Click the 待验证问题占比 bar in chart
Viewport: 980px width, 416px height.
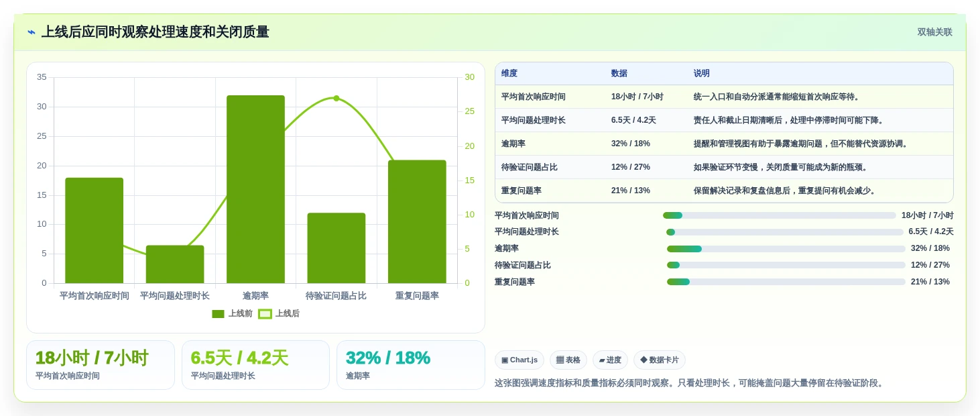coord(336,248)
